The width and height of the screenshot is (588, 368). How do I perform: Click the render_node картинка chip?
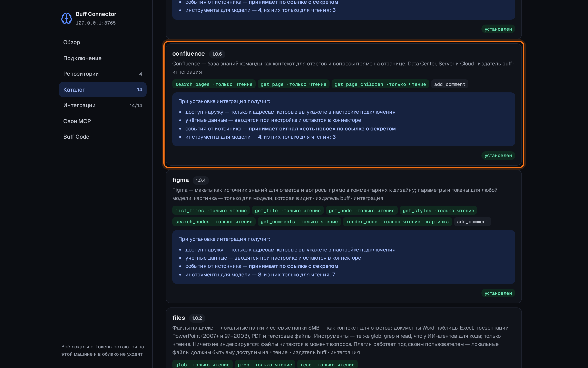[397, 222]
